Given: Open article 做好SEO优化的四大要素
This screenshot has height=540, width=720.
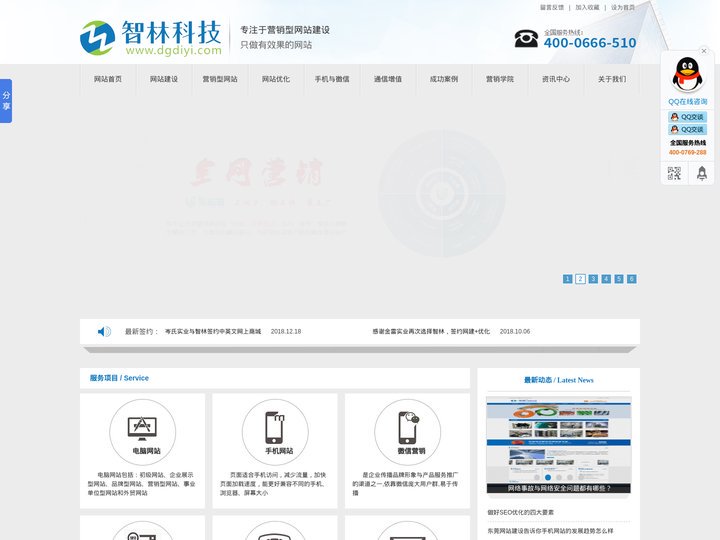Looking at the screenshot, I should click(521, 512).
